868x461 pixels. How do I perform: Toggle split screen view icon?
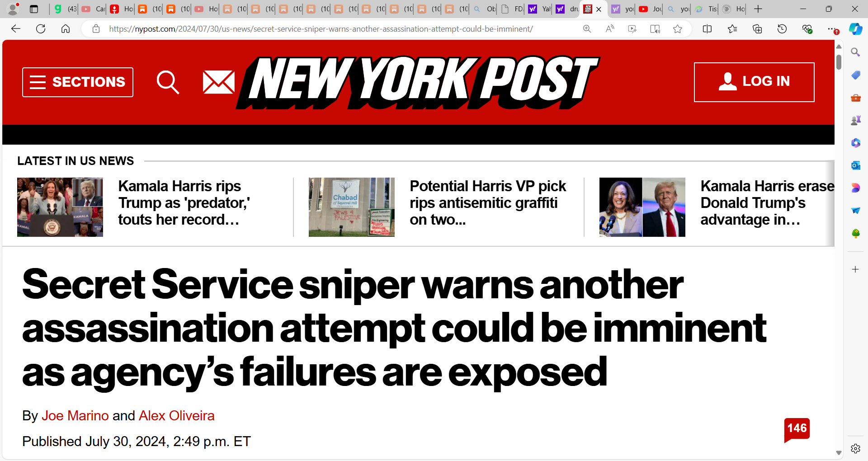point(708,29)
